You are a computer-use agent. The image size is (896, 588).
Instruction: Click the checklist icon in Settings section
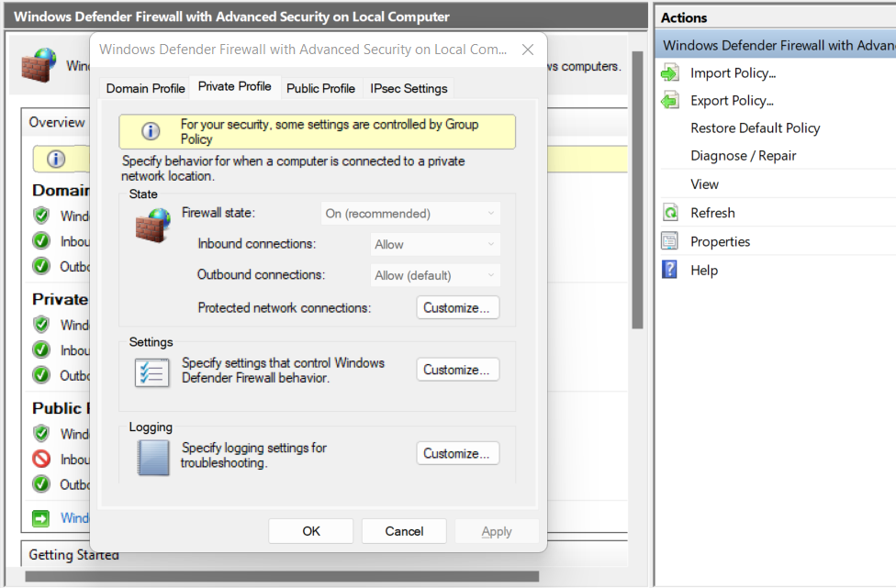[152, 372]
